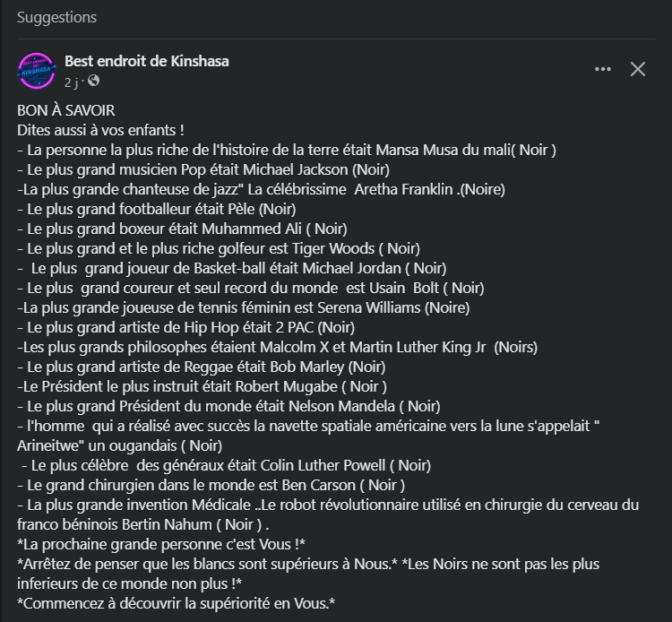Hide this suggested post with the X
This screenshot has height=622, width=672.
coord(638,69)
